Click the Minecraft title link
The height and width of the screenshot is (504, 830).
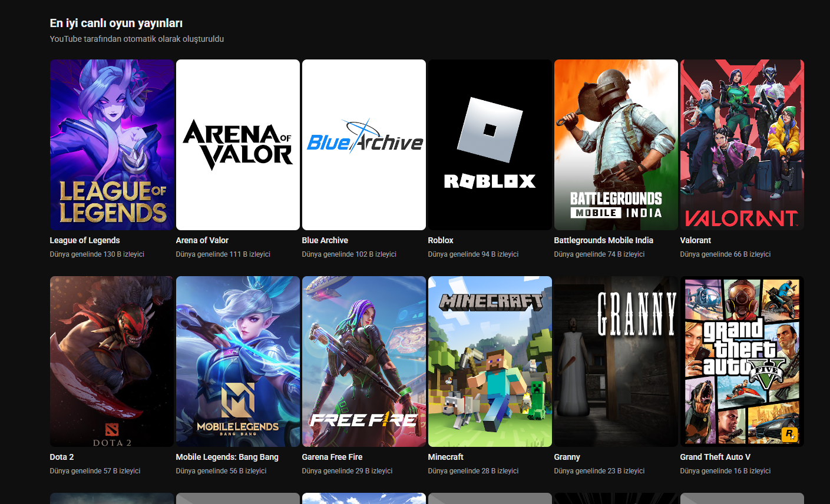coord(446,457)
